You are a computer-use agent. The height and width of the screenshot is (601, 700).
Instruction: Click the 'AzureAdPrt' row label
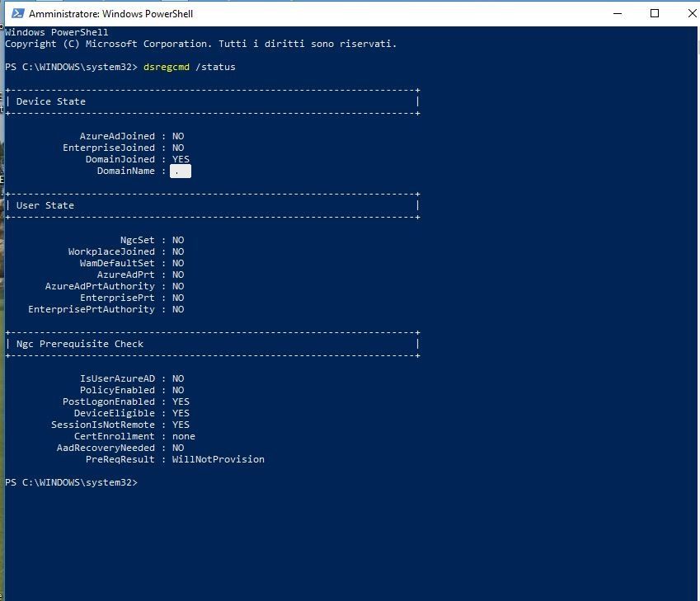pos(126,275)
